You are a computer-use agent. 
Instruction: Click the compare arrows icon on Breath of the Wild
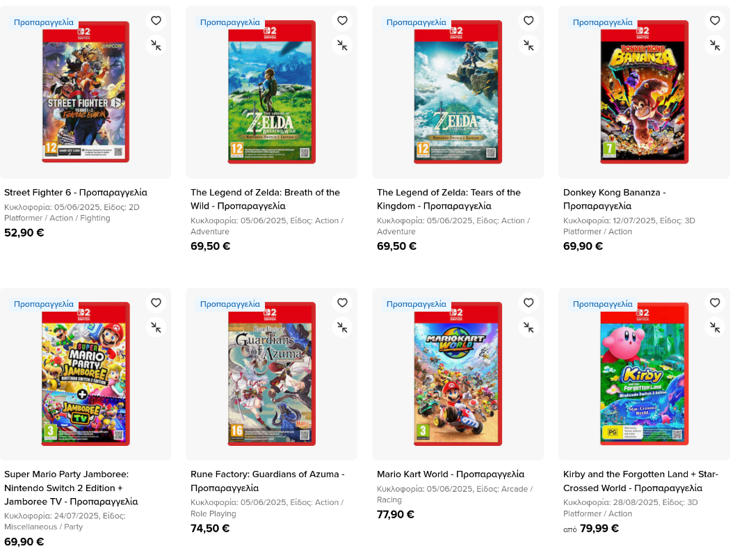pyautogui.click(x=342, y=45)
